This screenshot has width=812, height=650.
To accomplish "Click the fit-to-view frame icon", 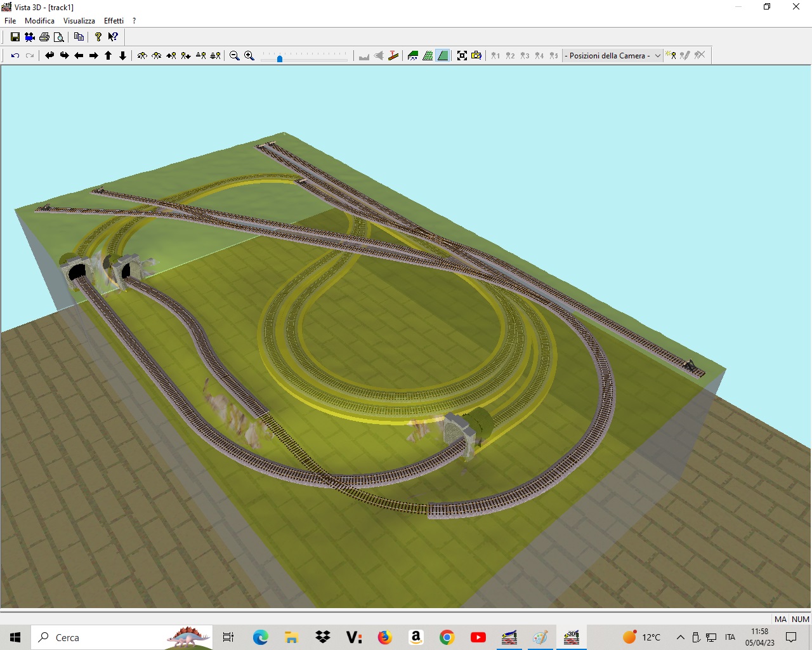I will [462, 56].
